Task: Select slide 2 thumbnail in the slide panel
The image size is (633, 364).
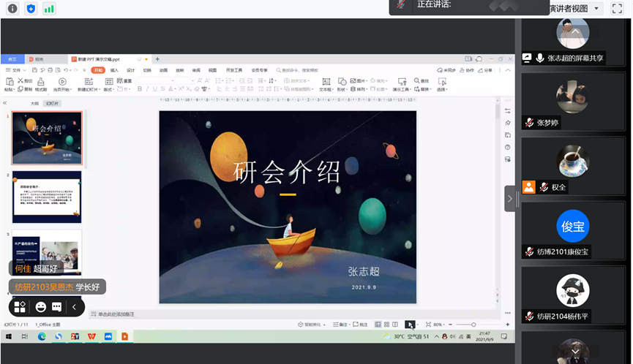Action: point(47,197)
